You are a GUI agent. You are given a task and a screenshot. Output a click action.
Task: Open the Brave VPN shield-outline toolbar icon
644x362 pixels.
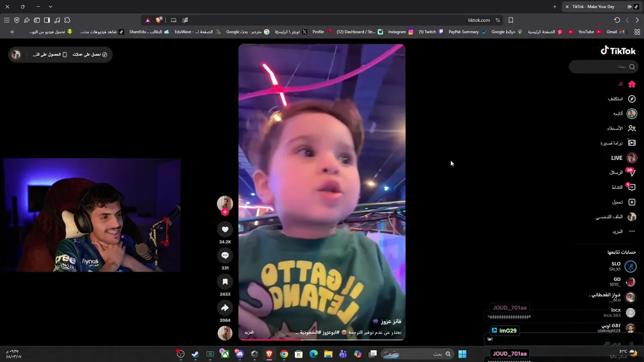click(17, 20)
